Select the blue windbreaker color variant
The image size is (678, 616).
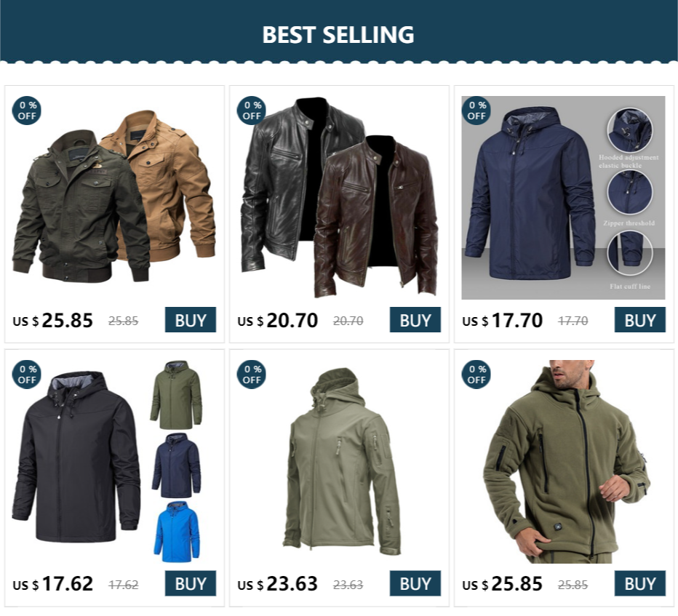tap(177, 532)
